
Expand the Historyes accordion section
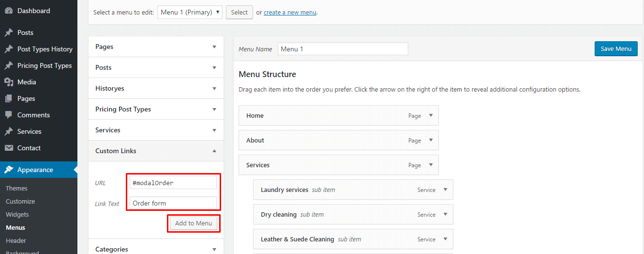point(156,88)
